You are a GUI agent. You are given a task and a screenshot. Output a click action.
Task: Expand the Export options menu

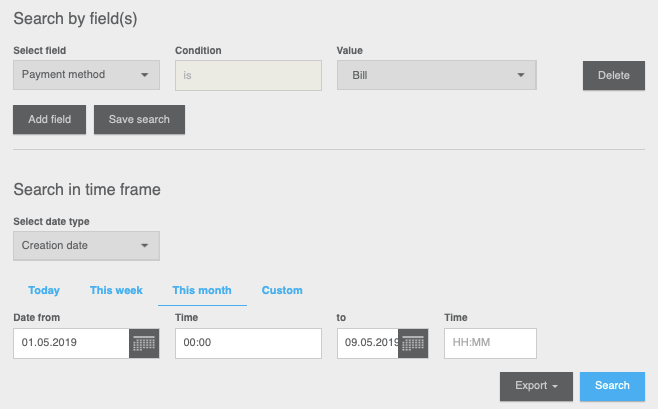(536, 386)
